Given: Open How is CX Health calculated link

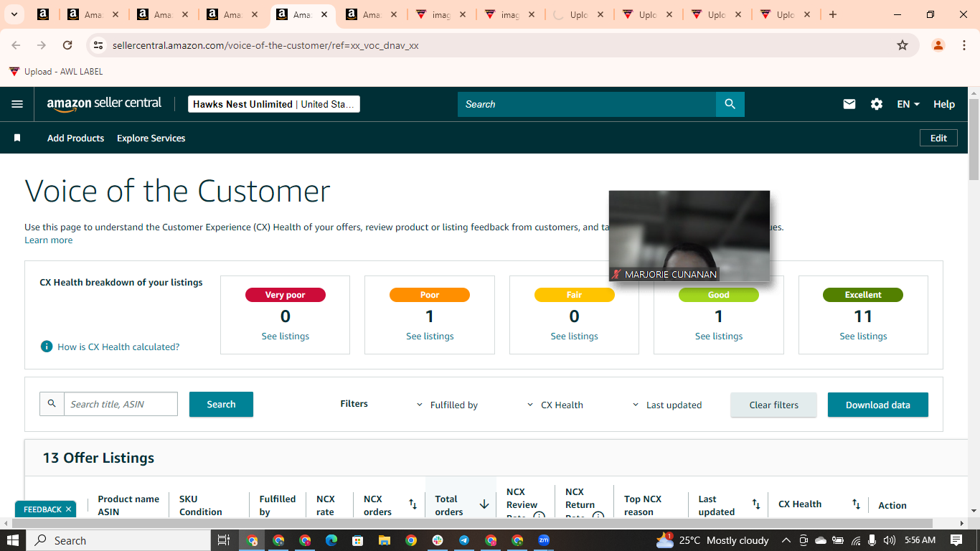Looking at the screenshot, I should [x=118, y=347].
